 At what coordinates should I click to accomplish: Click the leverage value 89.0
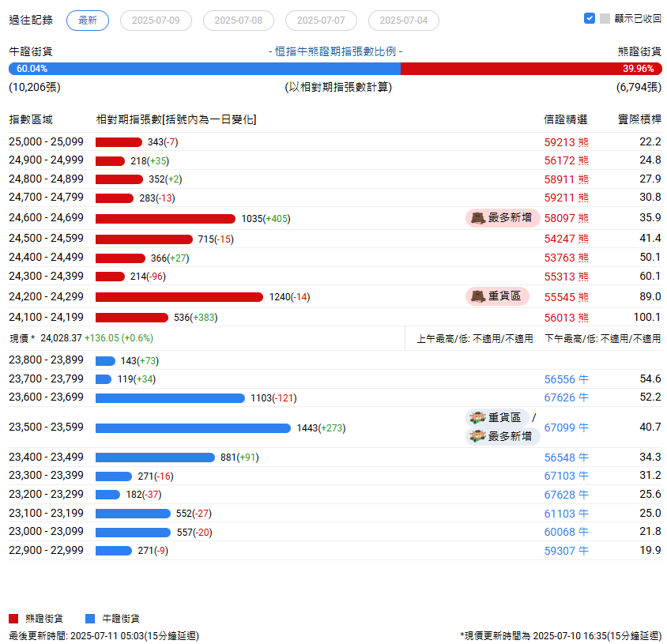pyautogui.click(x=650, y=296)
